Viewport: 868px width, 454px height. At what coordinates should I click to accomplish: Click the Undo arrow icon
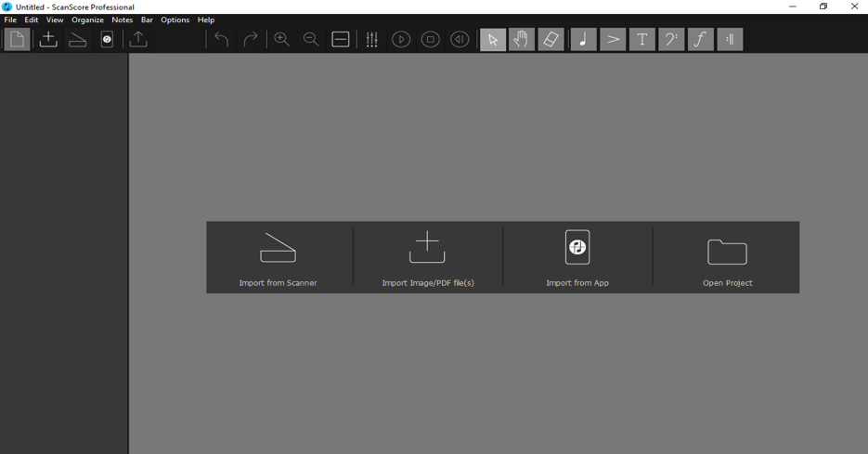point(222,39)
